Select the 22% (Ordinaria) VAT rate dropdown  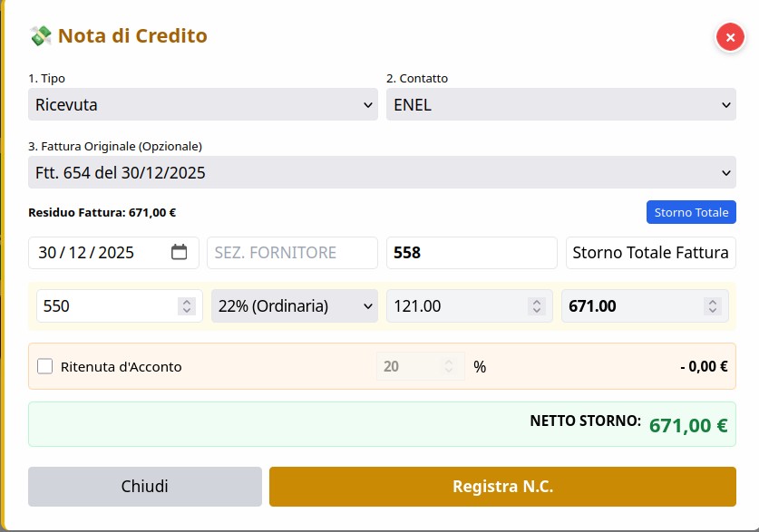[x=294, y=306]
